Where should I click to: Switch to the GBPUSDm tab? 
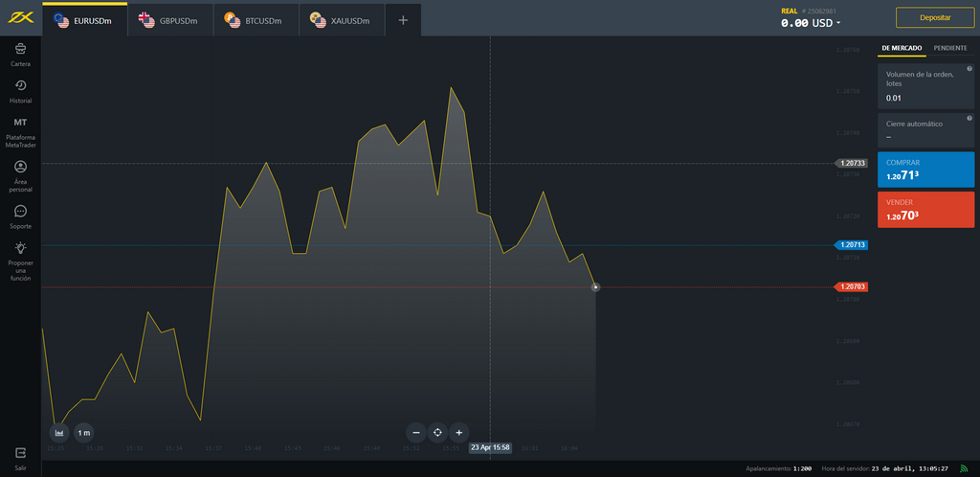tap(170, 20)
